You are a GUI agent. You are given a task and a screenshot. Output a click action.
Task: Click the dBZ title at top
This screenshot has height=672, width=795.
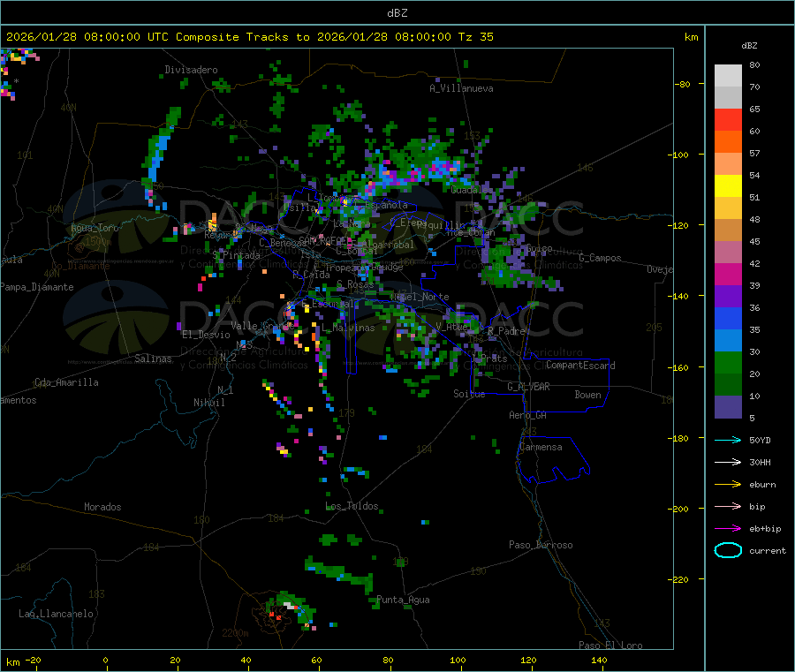pos(397,13)
